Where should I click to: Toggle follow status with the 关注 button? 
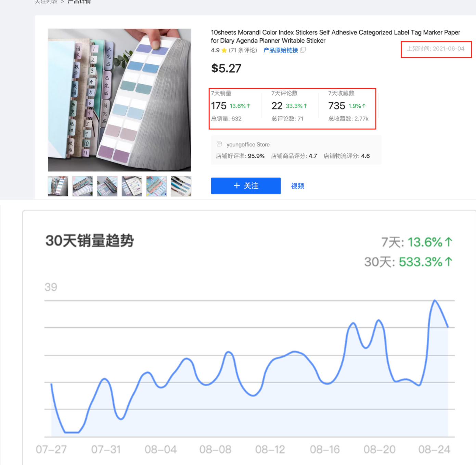246,186
